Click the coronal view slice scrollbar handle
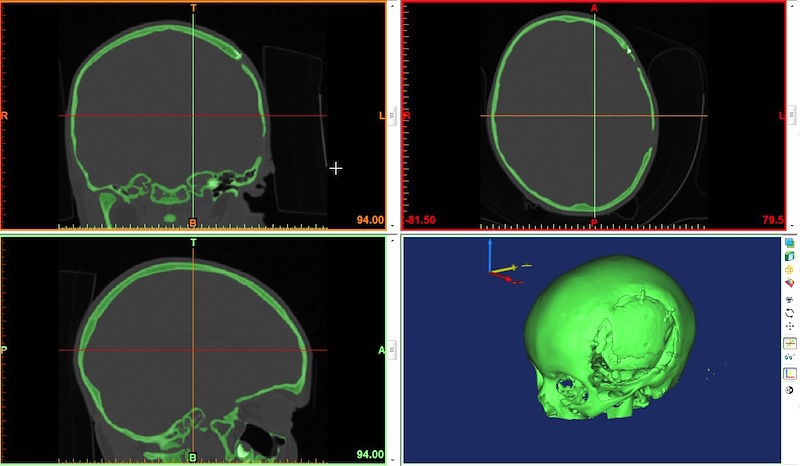This screenshot has height=466, width=800. click(x=392, y=116)
